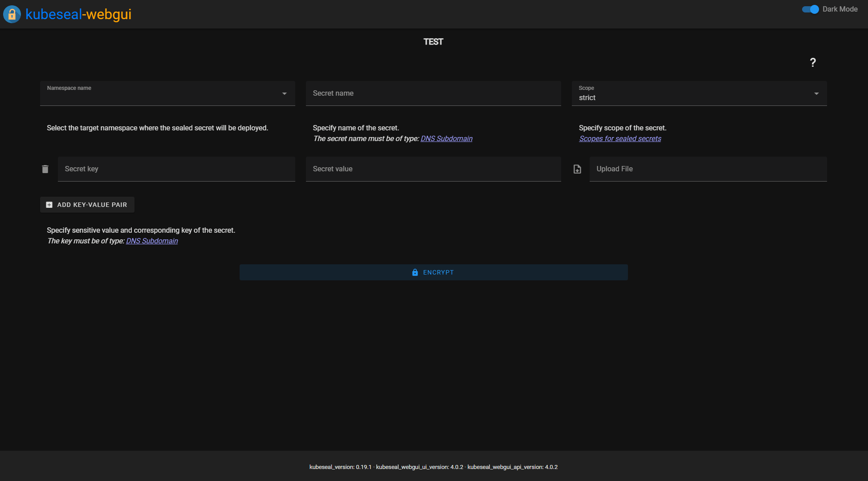Screen dimensions: 868x481
Task: Click the Upload File input field
Action: point(708,169)
